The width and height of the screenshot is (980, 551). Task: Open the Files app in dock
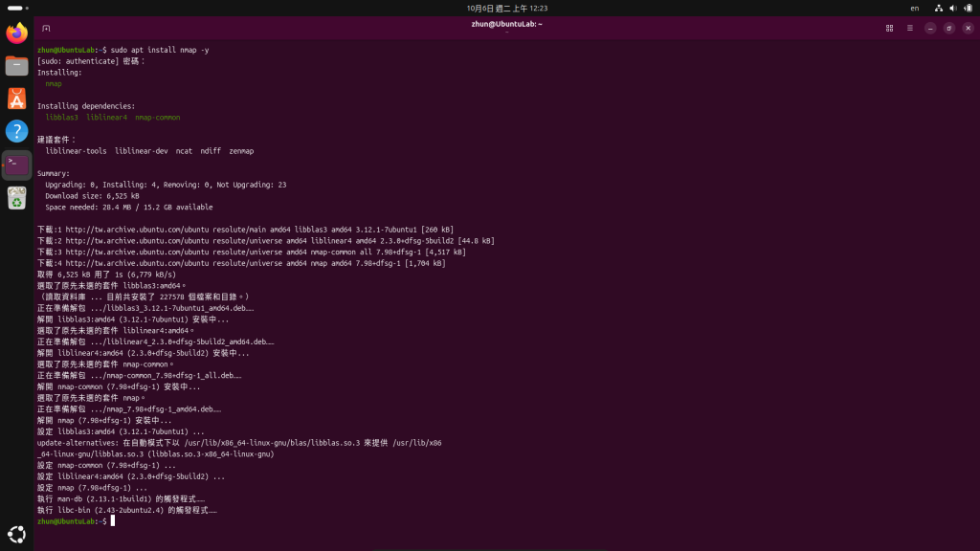(x=17, y=66)
